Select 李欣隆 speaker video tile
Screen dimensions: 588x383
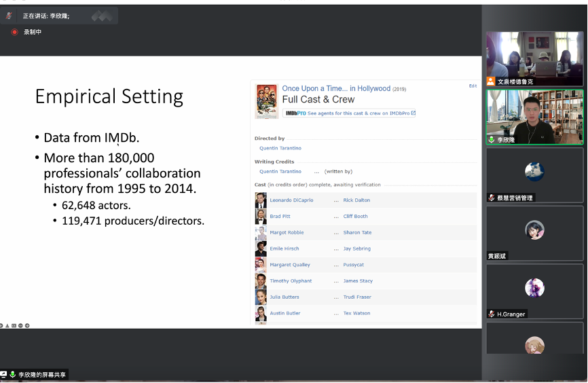point(534,117)
